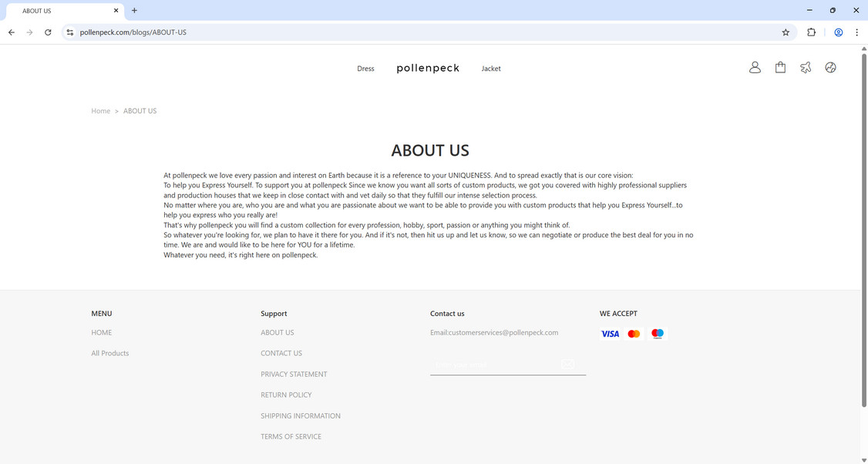Open the shopping bag icon
The height and width of the screenshot is (464, 868).
(x=780, y=67)
